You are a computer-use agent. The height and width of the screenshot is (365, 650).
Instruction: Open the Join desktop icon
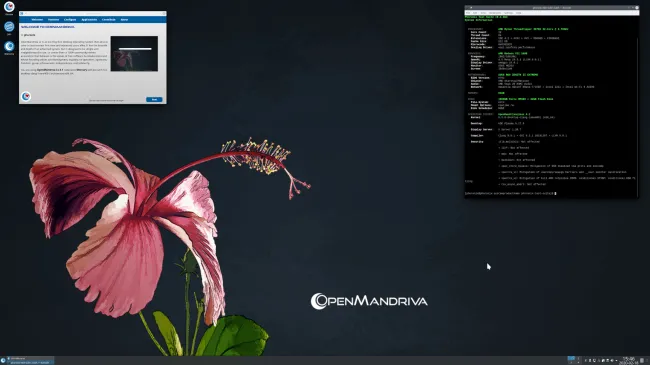[x=9, y=27]
